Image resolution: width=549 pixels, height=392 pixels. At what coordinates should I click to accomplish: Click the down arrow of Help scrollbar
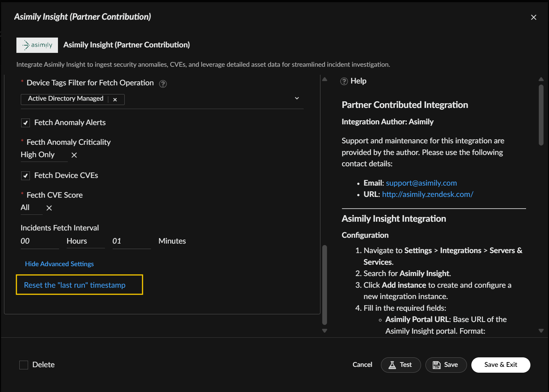click(541, 331)
